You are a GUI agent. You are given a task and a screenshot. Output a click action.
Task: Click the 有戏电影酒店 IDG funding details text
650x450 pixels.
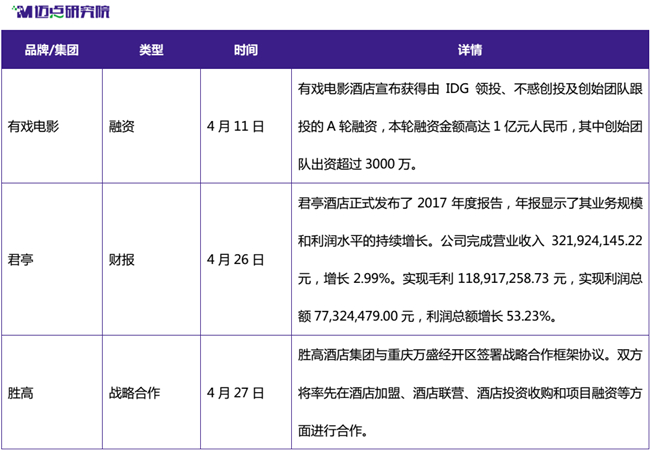[470, 126]
